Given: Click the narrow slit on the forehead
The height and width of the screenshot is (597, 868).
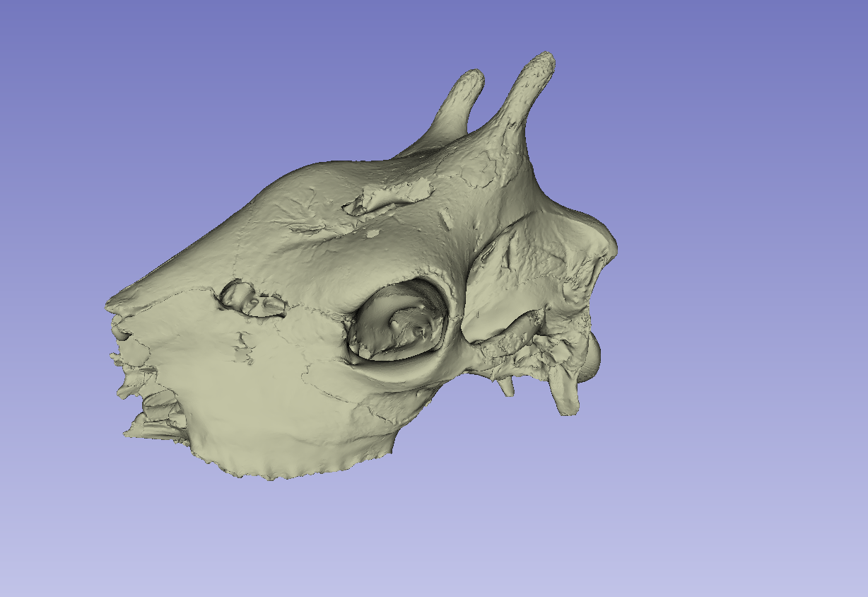Looking at the screenshot, I should [x=307, y=228].
